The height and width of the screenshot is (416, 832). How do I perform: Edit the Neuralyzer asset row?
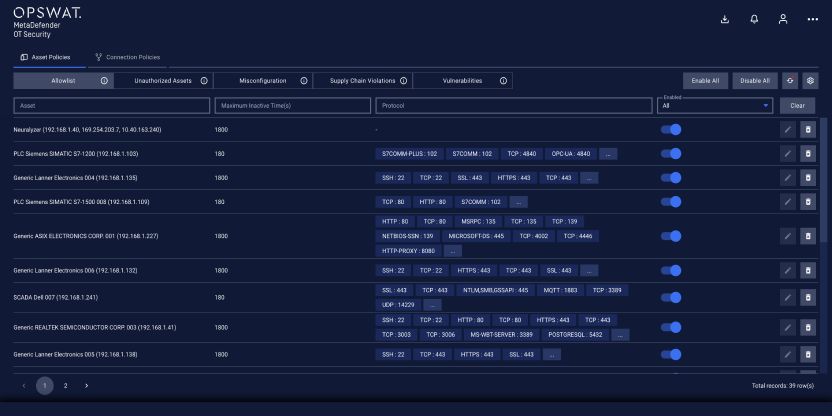pyautogui.click(x=788, y=129)
